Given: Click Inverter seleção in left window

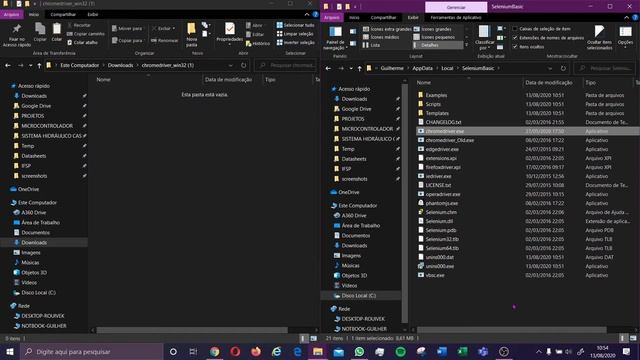Looking at the screenshot, I should 296,42.
